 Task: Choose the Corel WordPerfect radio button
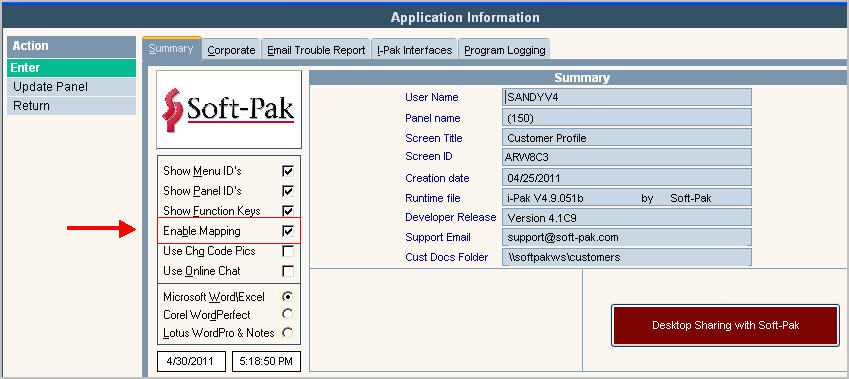pyautogui.click(x=288, y=315)
